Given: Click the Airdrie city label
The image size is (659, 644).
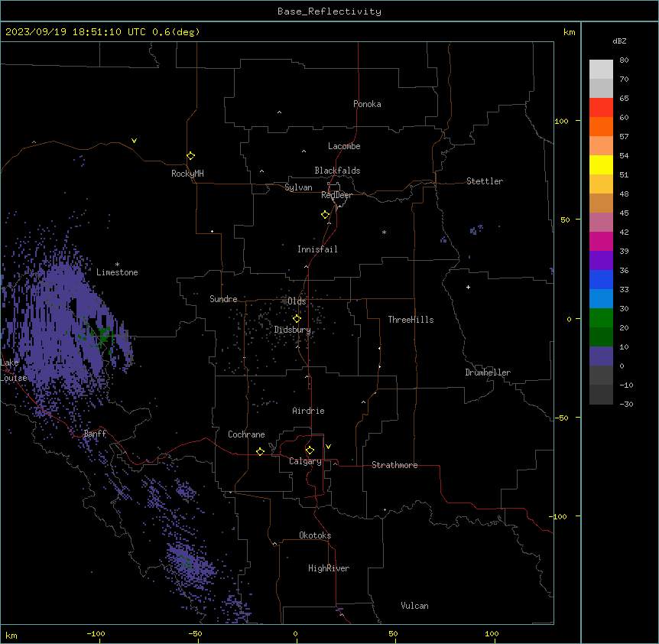Looking at the screenshot, I should pyautogui.click(x=308, y=411).
